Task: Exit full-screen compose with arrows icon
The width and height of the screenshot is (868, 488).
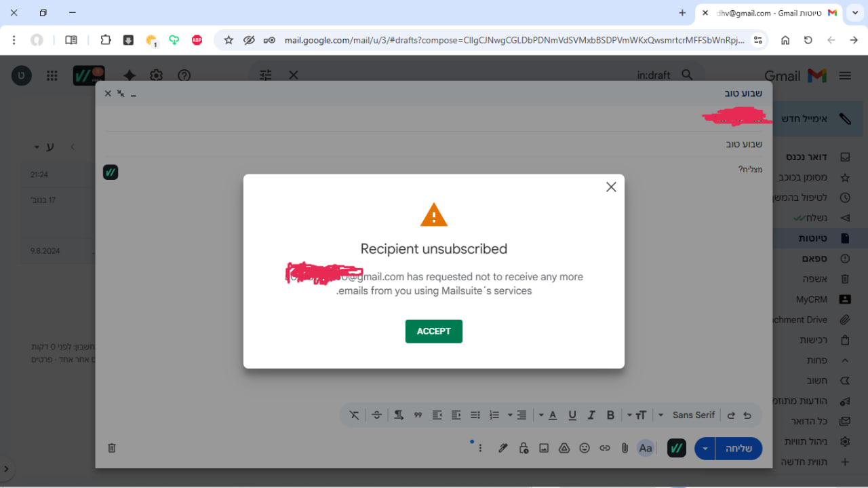Action: click(121, 94)
